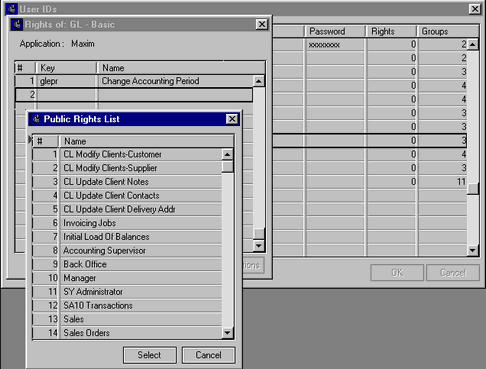Click Rights column header in User IDs
Viewport: 486px width, 369px height.
pyautogui.click(x=391, y=31)
